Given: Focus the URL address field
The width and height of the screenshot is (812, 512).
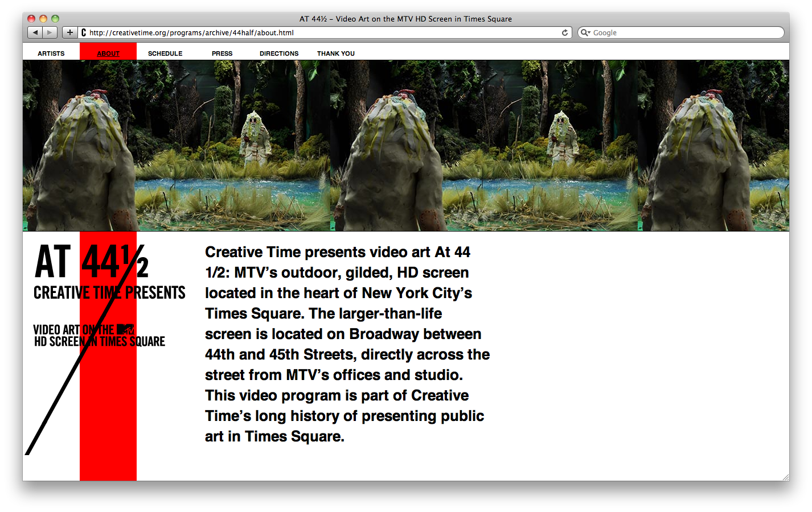Looking at the screenshot, I should click(325, 32).
